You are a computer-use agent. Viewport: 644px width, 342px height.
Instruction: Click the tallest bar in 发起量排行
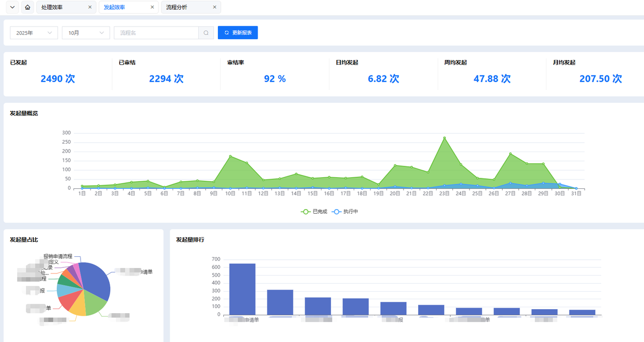pos(242,289)
